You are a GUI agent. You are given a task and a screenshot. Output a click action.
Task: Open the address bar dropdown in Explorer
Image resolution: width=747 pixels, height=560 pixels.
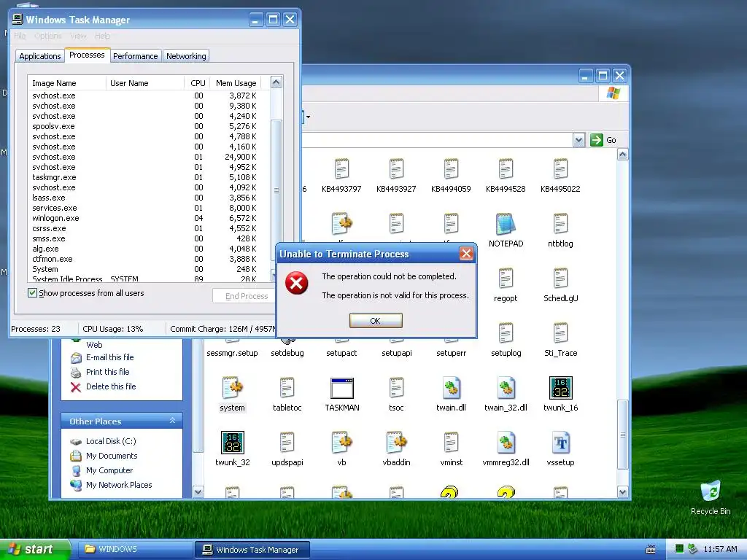[x=578, y=140]
